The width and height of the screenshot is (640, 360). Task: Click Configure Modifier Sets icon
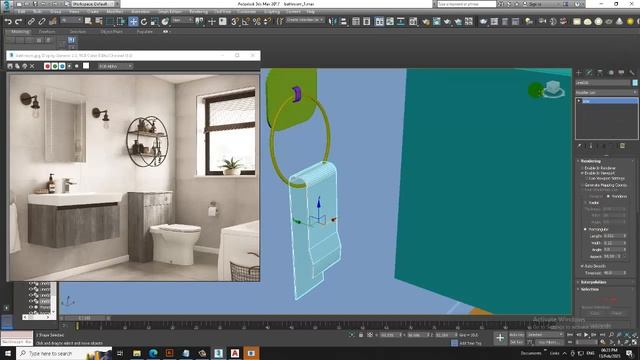pos(622,146)
